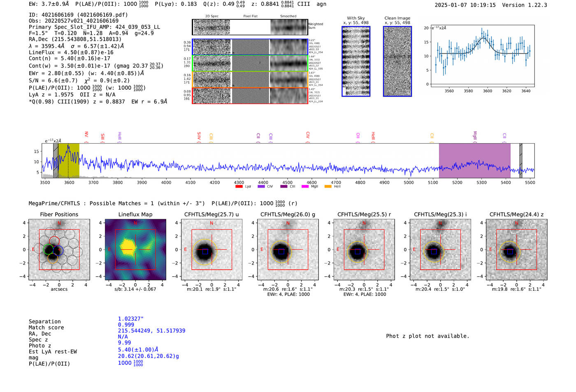Click the MegaPrime/CFHTLS Possible Matches heading
This screenshot has width=576, height=392.
(x=163, y=204)
